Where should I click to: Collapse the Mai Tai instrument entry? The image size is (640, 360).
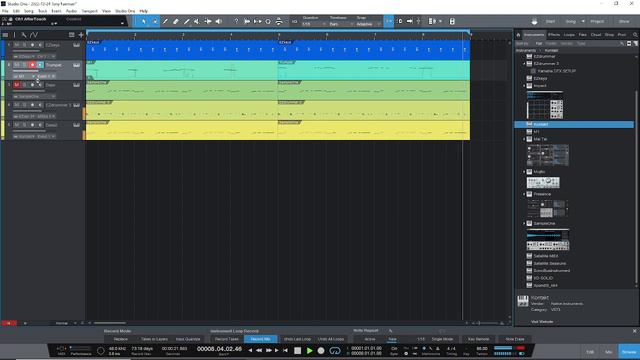point(524,139)
